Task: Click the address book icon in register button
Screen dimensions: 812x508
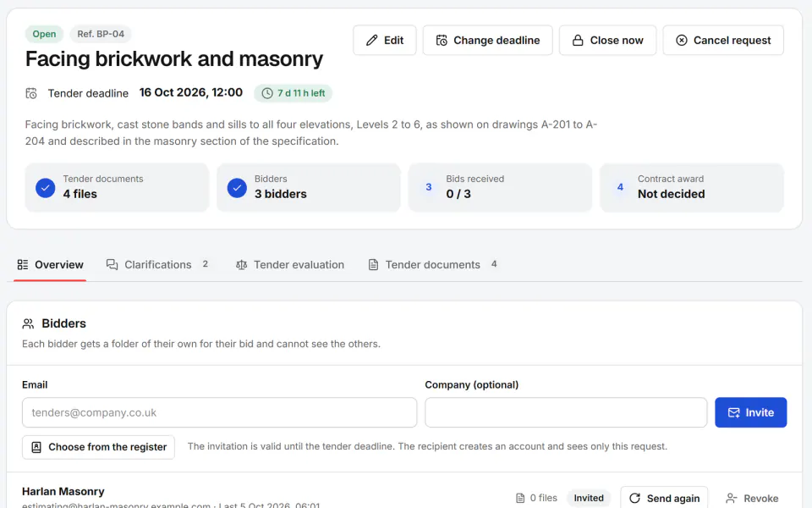Action: [x=36, y=447]
